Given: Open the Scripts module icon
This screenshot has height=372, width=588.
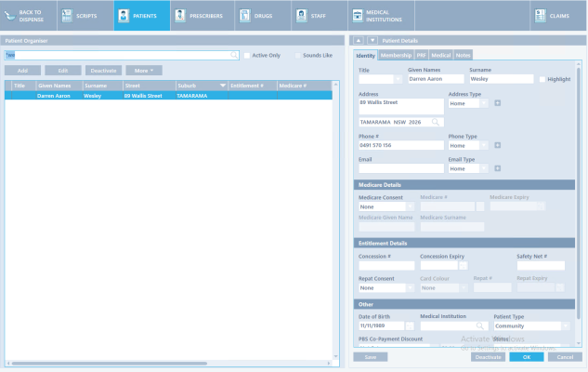Looking at the screenshot, I should [67, 15].
